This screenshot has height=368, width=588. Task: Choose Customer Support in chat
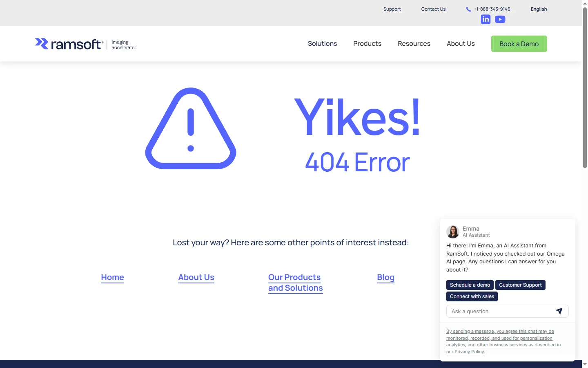click(520, 285)
